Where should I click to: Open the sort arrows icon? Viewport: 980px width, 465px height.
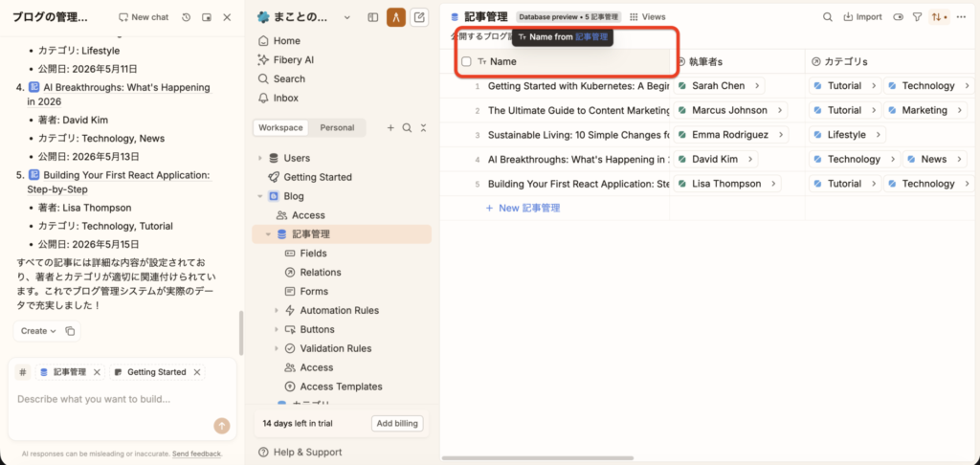(x=939, y=17)
